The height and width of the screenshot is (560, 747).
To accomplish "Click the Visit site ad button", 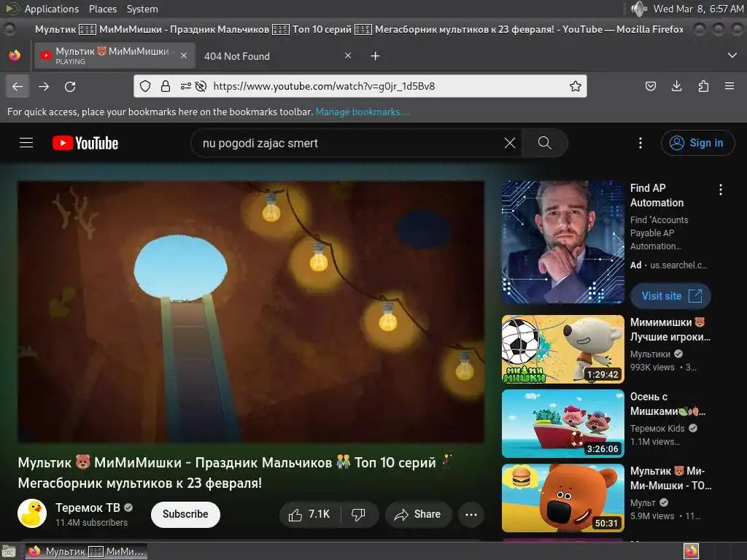I will 671,296.
